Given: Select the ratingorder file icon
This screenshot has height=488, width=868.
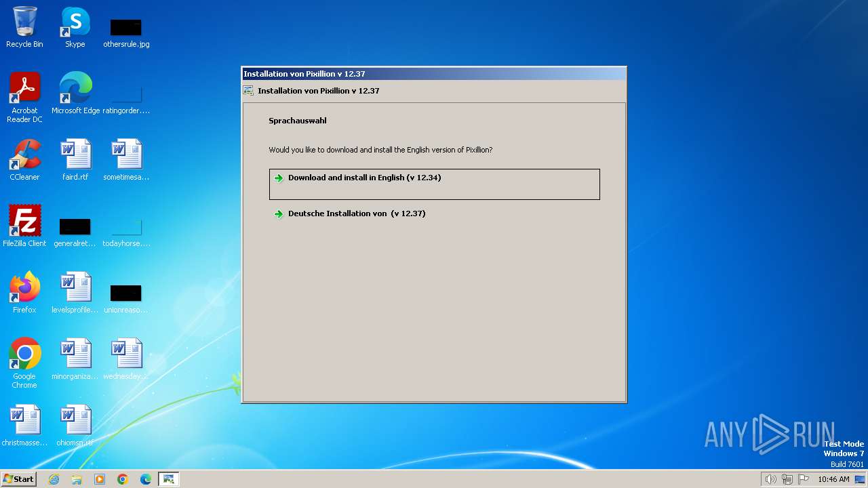Looking at the screenshot, I should click(126, 99).
